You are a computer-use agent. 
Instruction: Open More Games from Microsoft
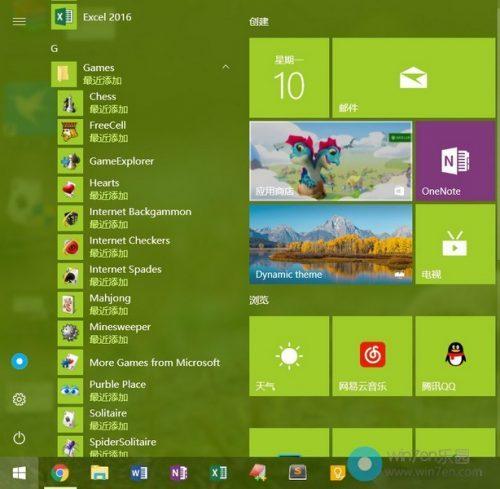click(139, 362)
